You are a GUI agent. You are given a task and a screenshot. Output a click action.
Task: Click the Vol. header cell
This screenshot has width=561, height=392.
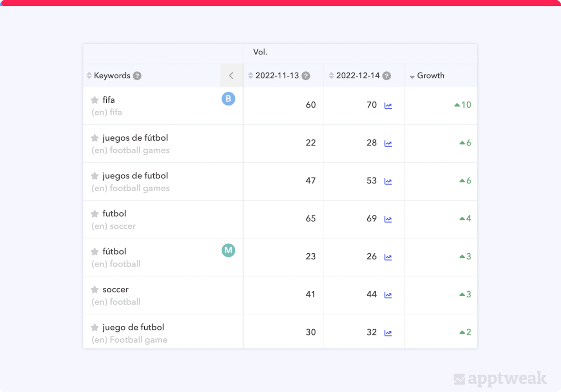click(x=260, y=52)
